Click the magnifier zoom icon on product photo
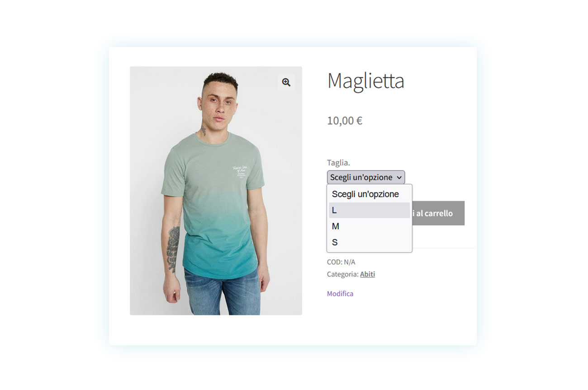 click(286, 82)
